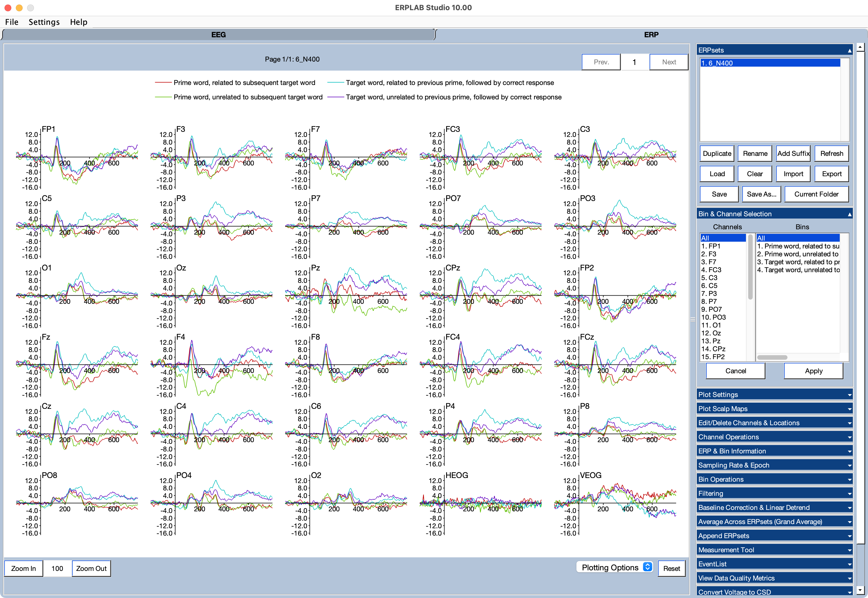Click right panel scroll-up arrow
The image size is (868, 598).
coord(860,47)
